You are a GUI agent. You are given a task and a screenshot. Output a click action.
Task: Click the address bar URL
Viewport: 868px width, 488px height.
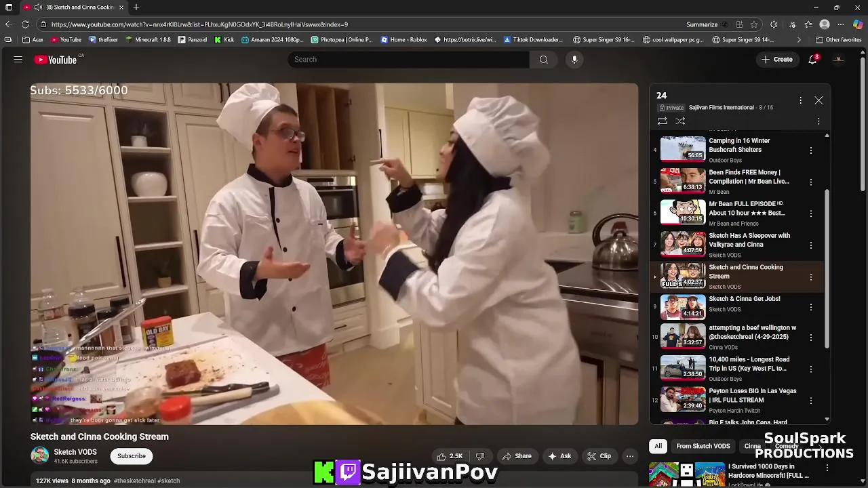coord(199,24)
